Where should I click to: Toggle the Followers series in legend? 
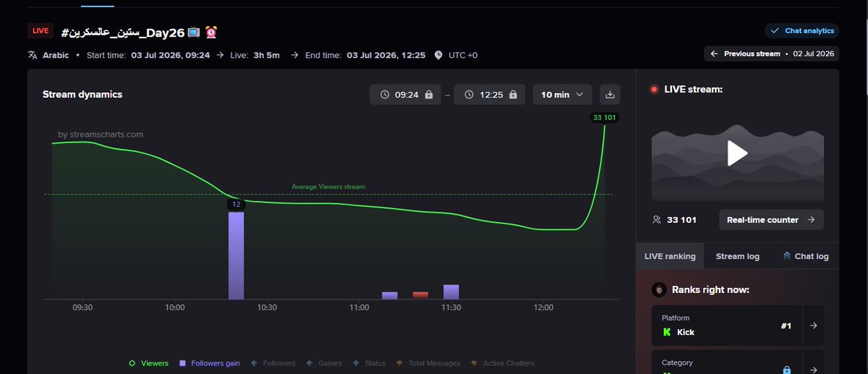(273, 363)
